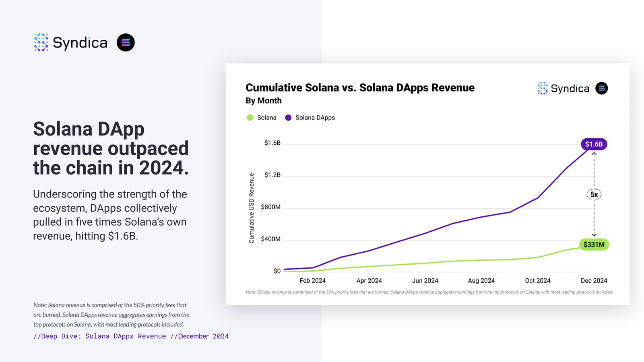Screen dimensions: 644x362
Task: Click the December 2024 report label
Action: pyautogui.click(x=200, y=336)
